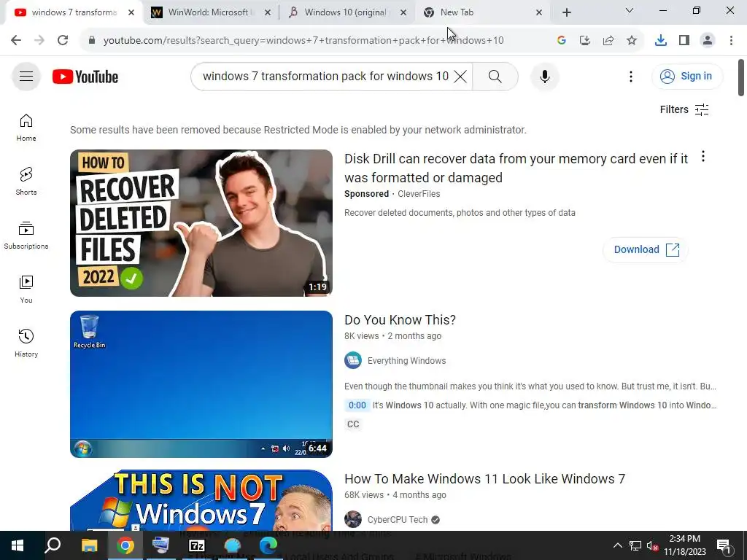Bookmark this page with the star
The height and width of the screenshot is (560, 747).
click(x=632, y=40)
